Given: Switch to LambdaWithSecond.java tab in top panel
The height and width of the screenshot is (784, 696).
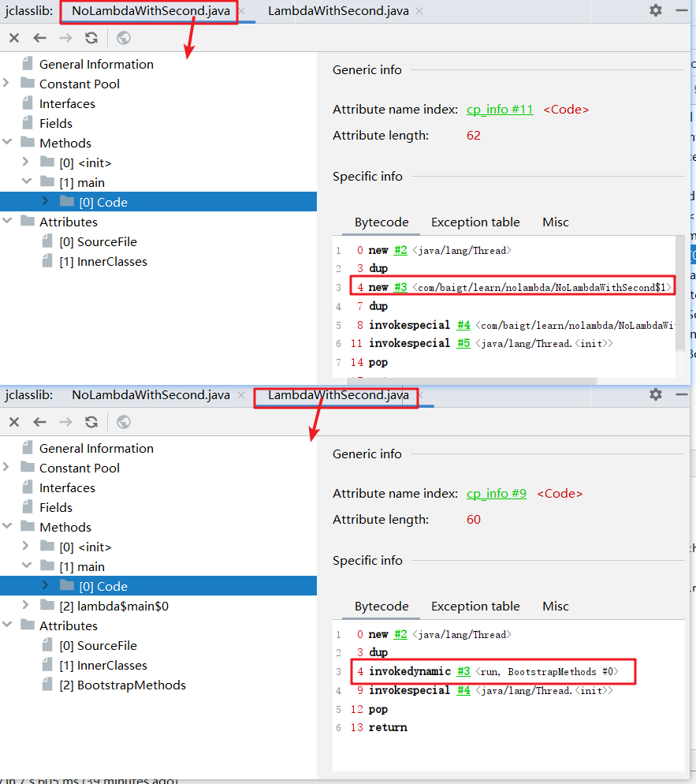Looking at the screenshot, I should (338, 11).
